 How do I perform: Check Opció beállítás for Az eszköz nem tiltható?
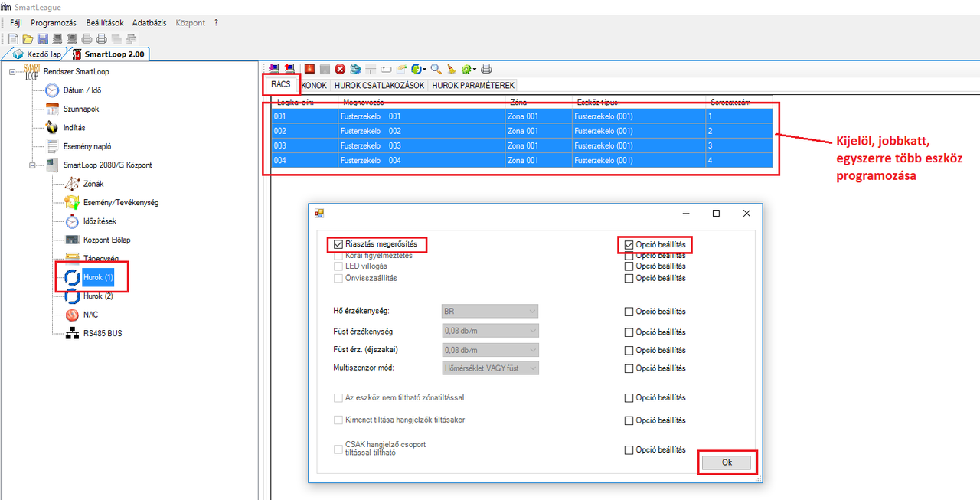629,398
